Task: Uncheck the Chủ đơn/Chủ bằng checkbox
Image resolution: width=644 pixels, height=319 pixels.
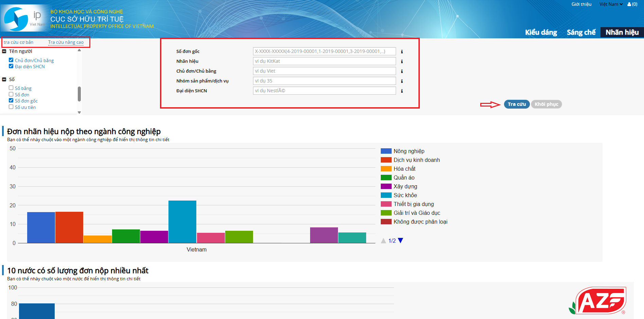Action: pos(11,60)
